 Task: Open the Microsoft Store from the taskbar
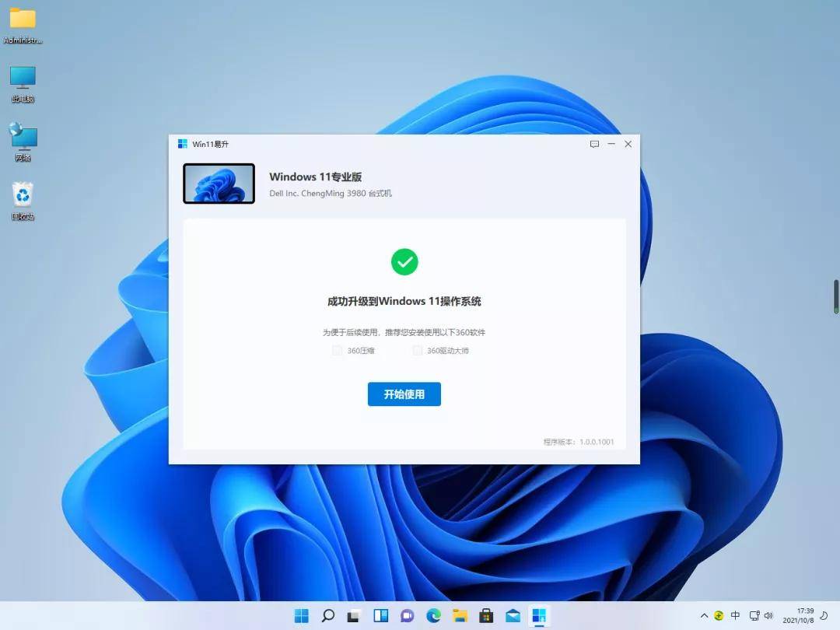[x=486, y=615]
